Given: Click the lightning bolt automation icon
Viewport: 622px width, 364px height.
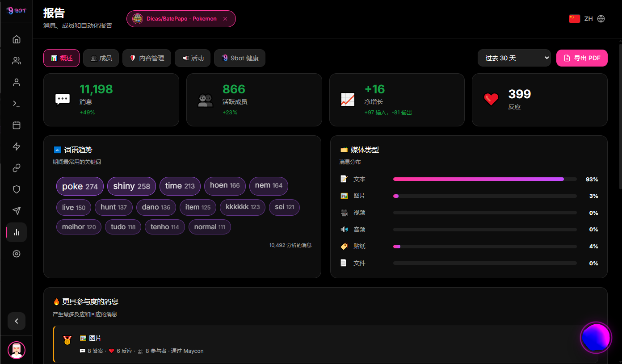Looking at the screenshot, I should tap(17, 146).
